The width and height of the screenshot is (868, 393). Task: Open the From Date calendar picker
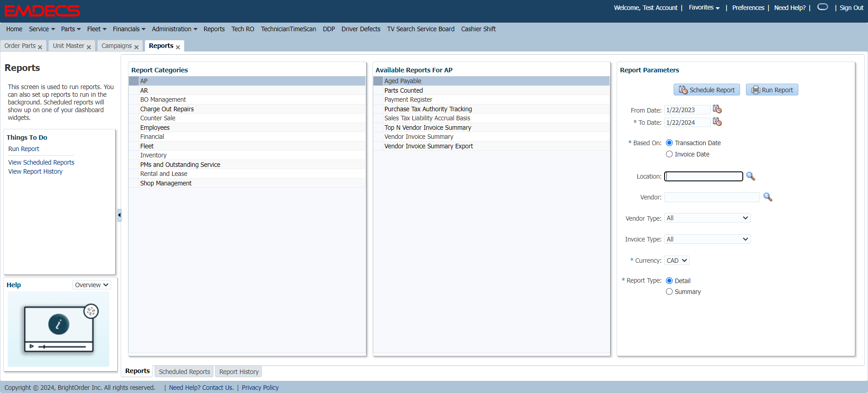pyautogui.click(x=717, y=109)
